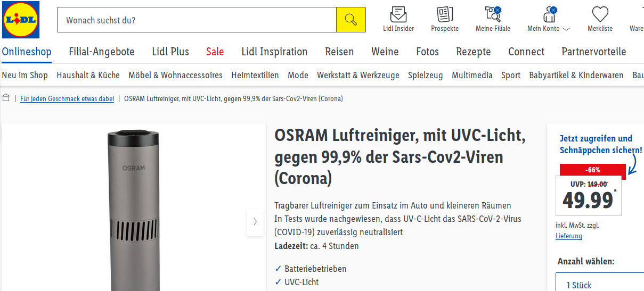Select Mode category
Screen dimensions: 644x291
coord(298,75)
